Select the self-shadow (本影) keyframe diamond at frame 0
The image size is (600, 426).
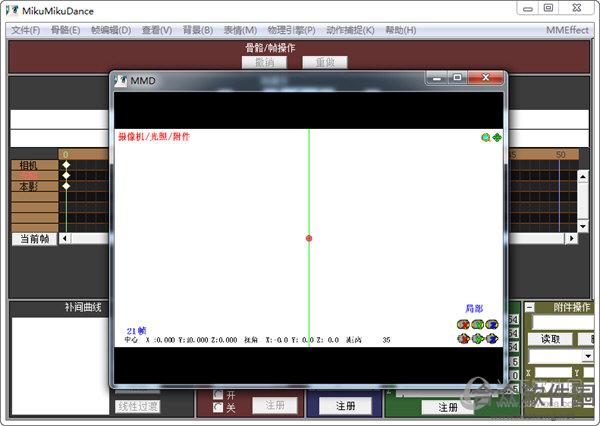click(x=66, y=186)
